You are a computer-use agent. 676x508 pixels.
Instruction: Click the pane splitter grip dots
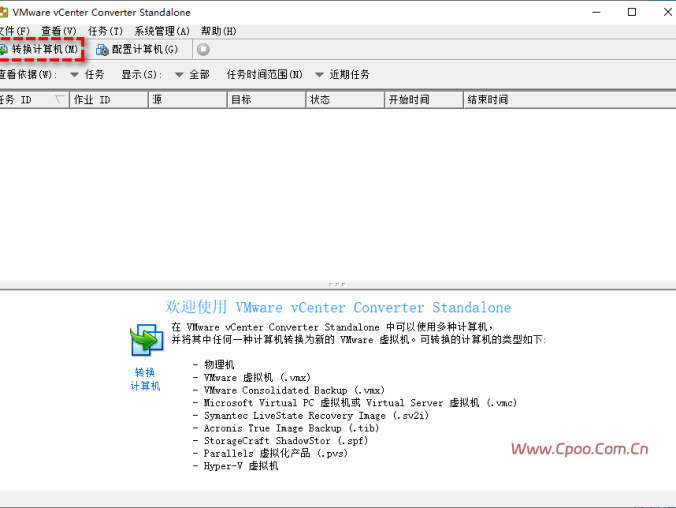tap(337, 284)
